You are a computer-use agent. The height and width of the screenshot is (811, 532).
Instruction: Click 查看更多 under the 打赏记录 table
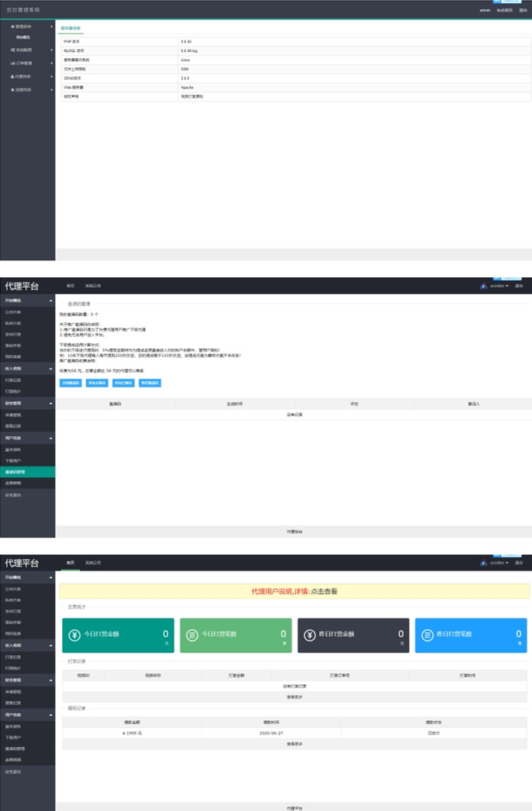(x=294, y=697)
